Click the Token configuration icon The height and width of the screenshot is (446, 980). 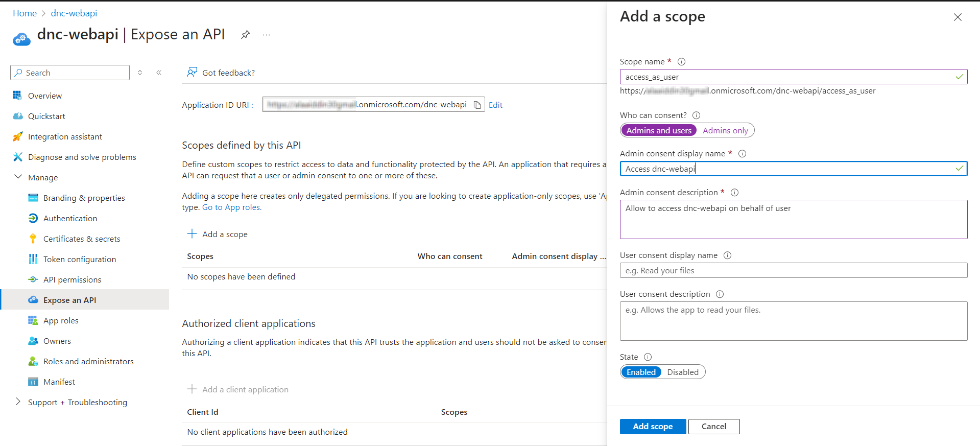[x=33, y=259]
